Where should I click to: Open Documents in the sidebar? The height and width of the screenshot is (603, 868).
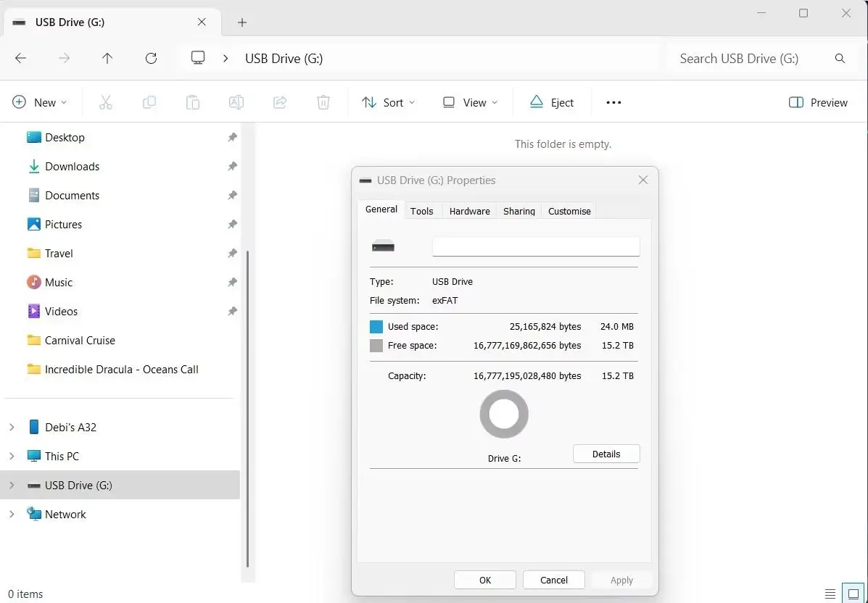(63, 195)
